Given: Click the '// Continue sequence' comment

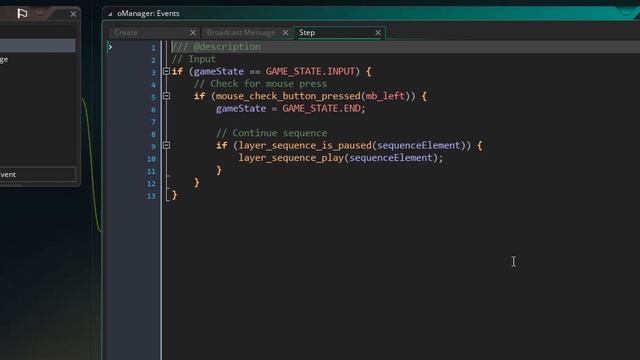Looking at the screenshot, I should pyautogui.click(x=271, y=133).
